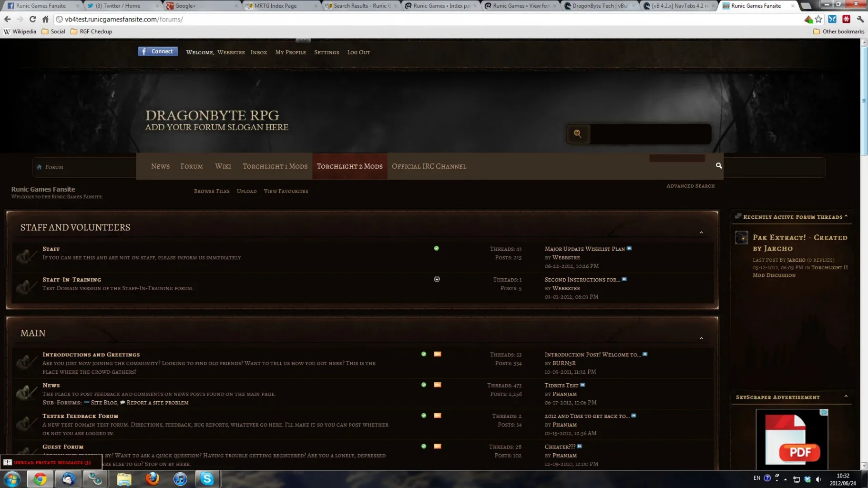Select Torchlight 2 Mods tab
The width and height of the screenshot is (868, 488).
coord(349,166)
